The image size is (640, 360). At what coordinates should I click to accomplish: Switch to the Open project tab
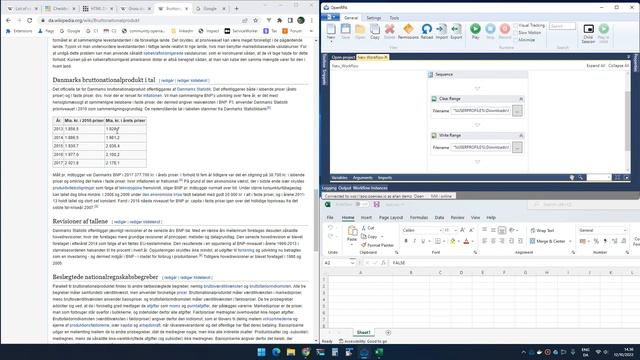tap(343, 58)
